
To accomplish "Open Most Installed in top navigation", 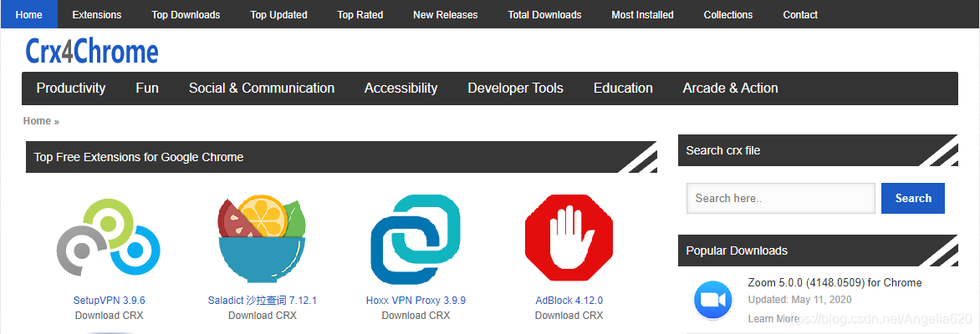I will pyautogui.click(x=642, y=14).
